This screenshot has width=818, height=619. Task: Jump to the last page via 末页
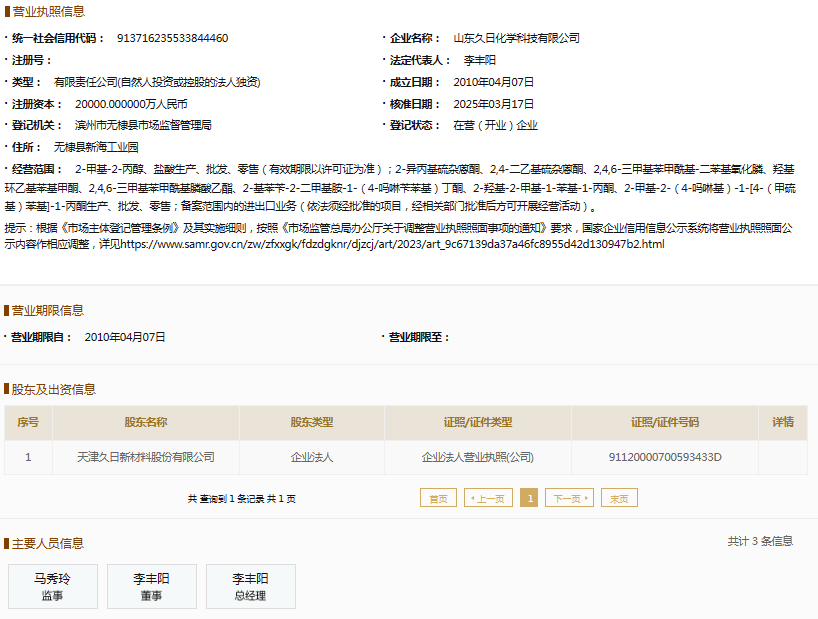point(619,498)
